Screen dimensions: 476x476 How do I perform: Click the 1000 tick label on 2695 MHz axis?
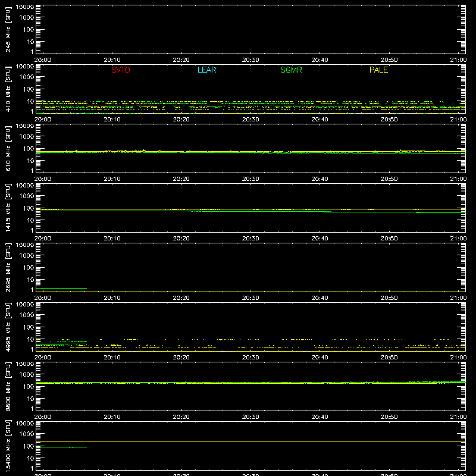pos(27,255)
